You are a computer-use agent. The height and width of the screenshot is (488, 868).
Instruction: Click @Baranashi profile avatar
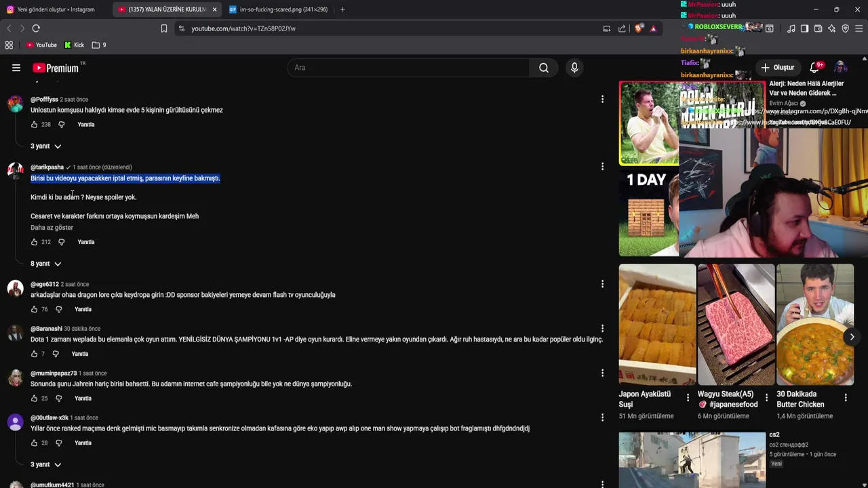[x=15, y=333]
